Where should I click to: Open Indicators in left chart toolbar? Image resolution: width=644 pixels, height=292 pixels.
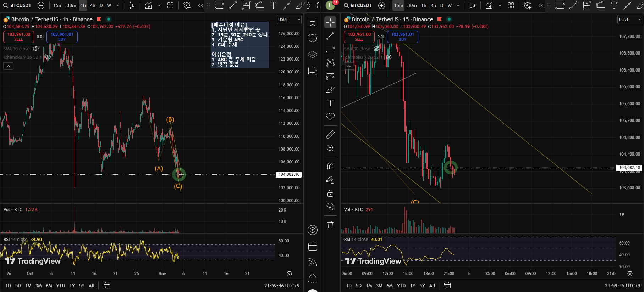[x=149, y=5]
